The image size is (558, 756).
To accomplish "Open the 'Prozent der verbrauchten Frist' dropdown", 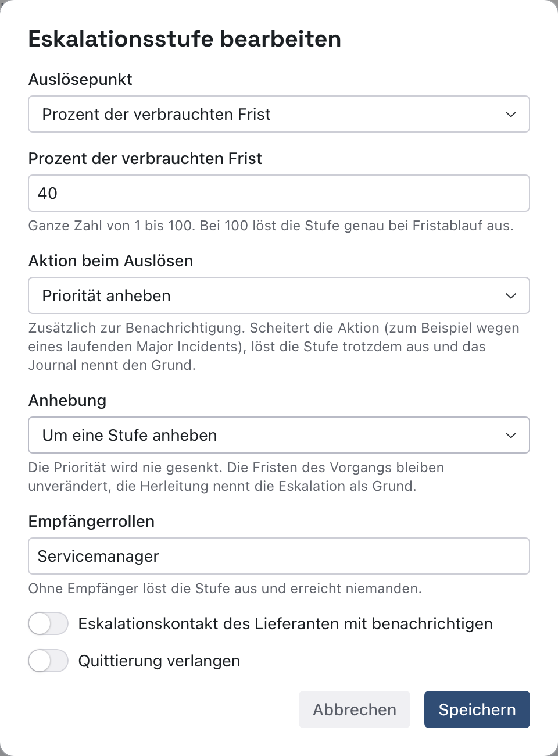I will (x=279, y=114).
